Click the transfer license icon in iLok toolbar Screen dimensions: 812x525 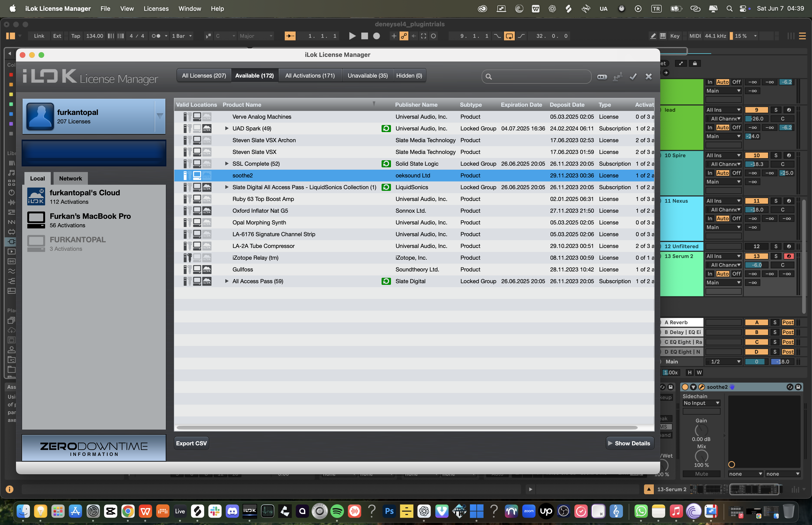pos(617,77)
